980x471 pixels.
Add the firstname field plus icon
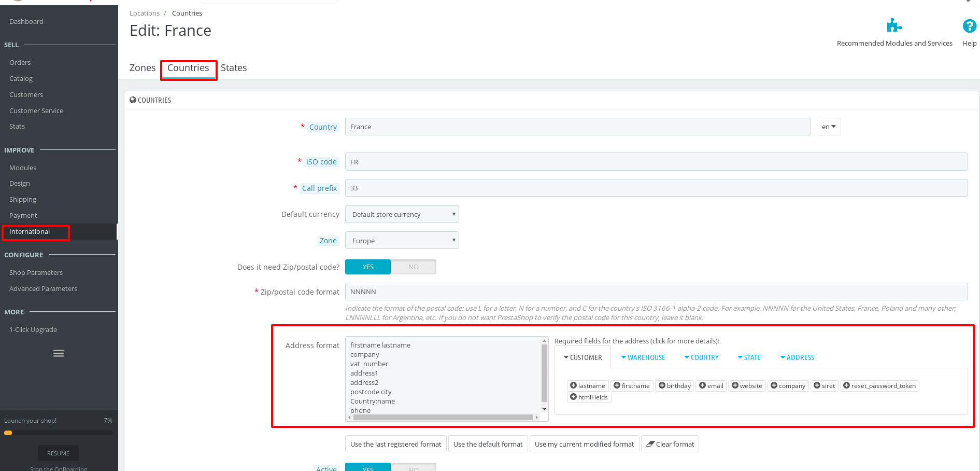(x=617, y=385)
